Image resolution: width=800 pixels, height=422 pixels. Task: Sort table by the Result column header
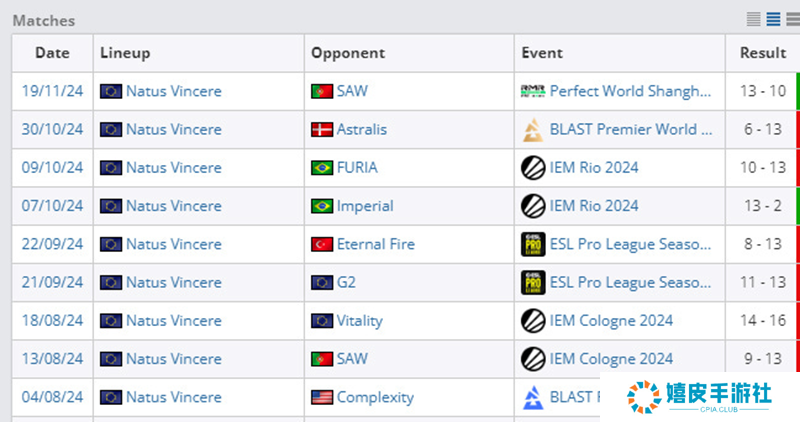click(762, 53)
